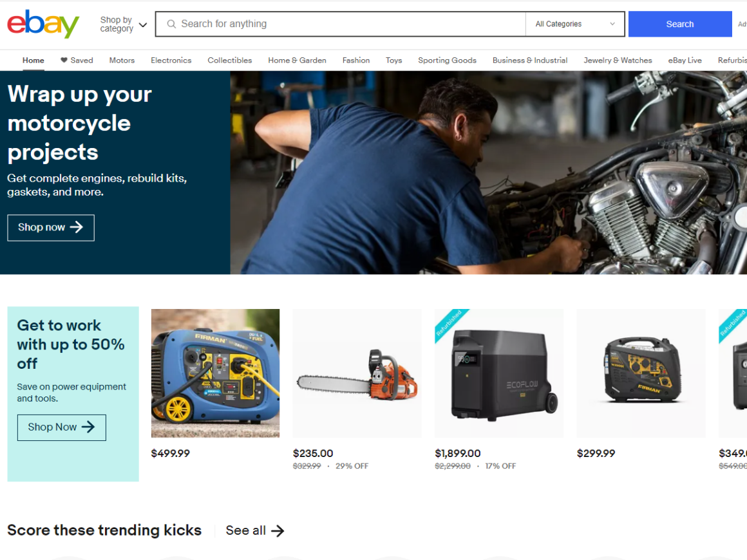
Task: Expand the Shop by category menu
Action: coord(123,24)
